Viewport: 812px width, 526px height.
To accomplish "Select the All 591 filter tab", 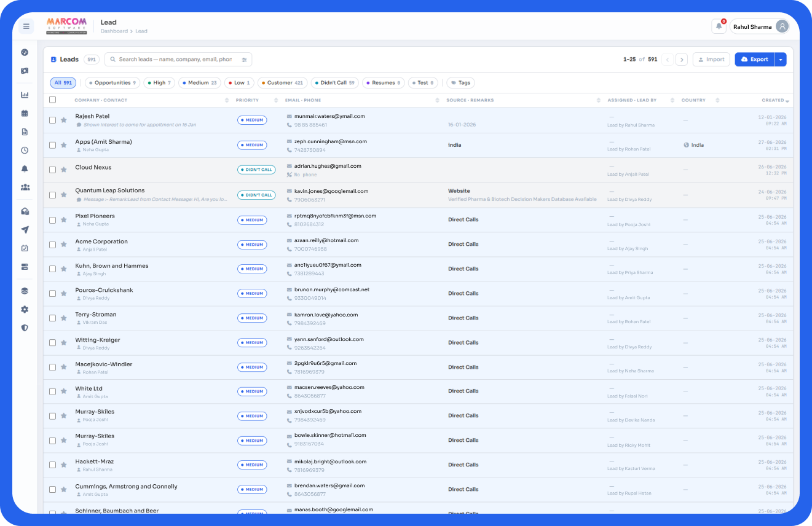I will pyautogui.click(x=63, y=83).
